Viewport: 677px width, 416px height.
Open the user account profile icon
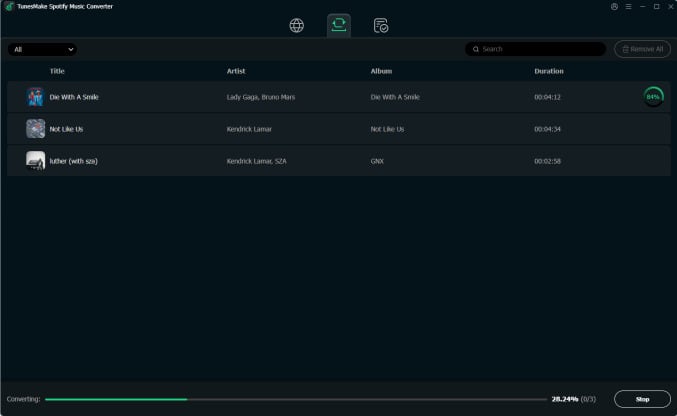click(x=614, y=6)
